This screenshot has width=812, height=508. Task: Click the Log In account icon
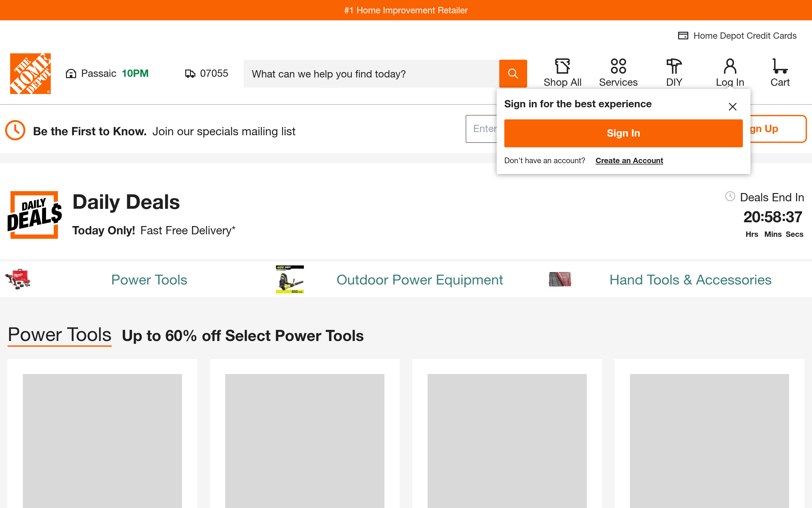coord(730,66)
